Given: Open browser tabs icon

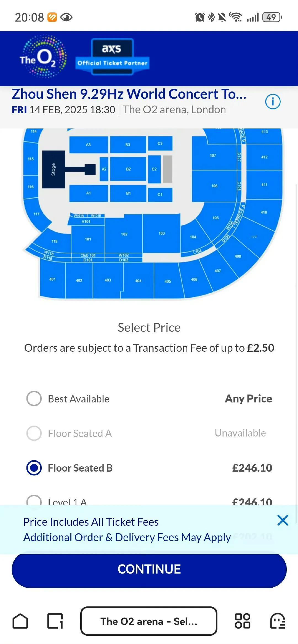Looking at the screenshot, I should (55, 621).
